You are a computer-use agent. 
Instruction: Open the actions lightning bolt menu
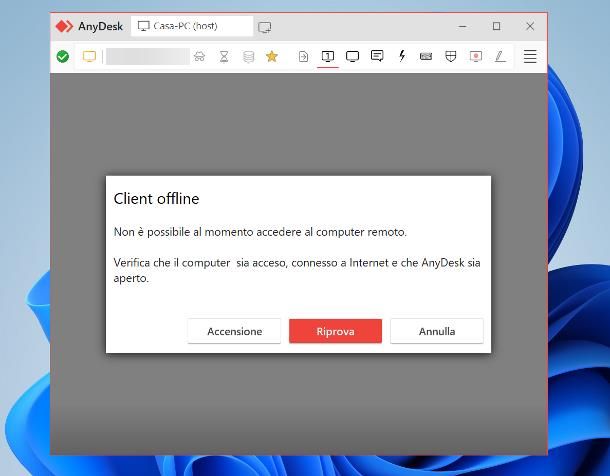pyautogui.click(x=402, y=56)
